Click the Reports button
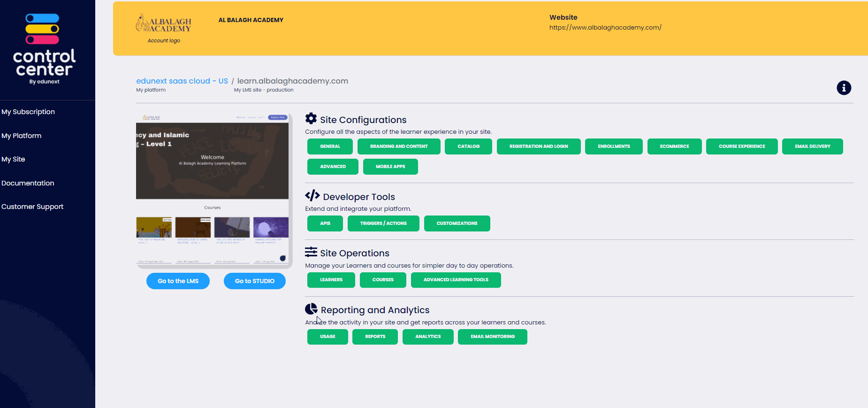 (x=375, y=337)
